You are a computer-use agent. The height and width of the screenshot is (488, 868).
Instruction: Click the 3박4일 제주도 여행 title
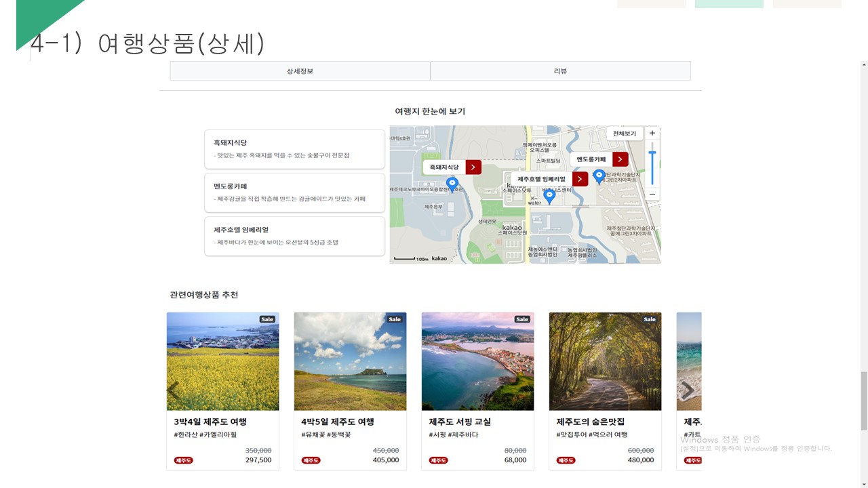[210, 422]
